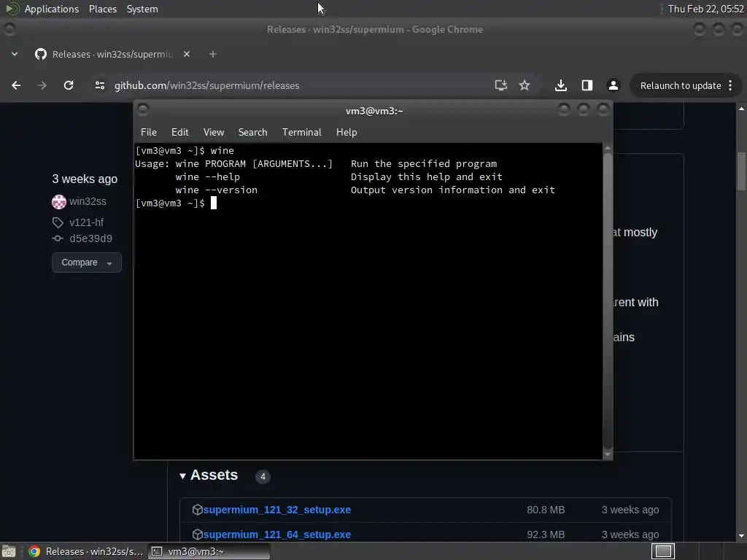The height and width of the screenshot is (560, 747).
Task: Open the terminal Help menu
Action: pos(347,132)
